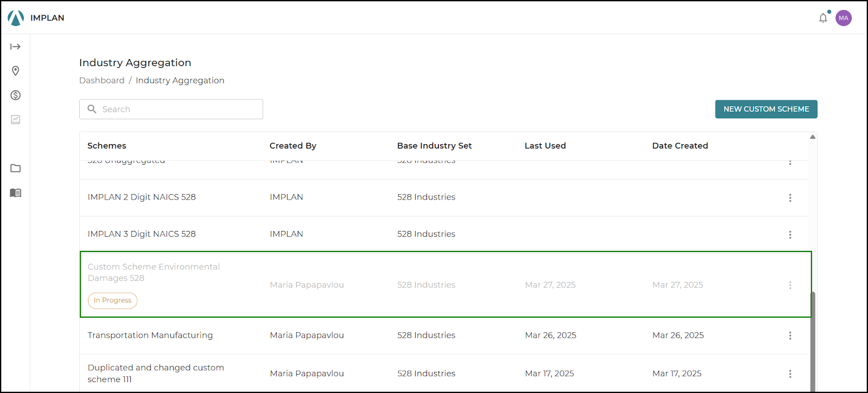The image size is (868, 393).
Task: Select IMPLAN 3 Digit NAICS 528 scheme
Action: pos(142,234)
